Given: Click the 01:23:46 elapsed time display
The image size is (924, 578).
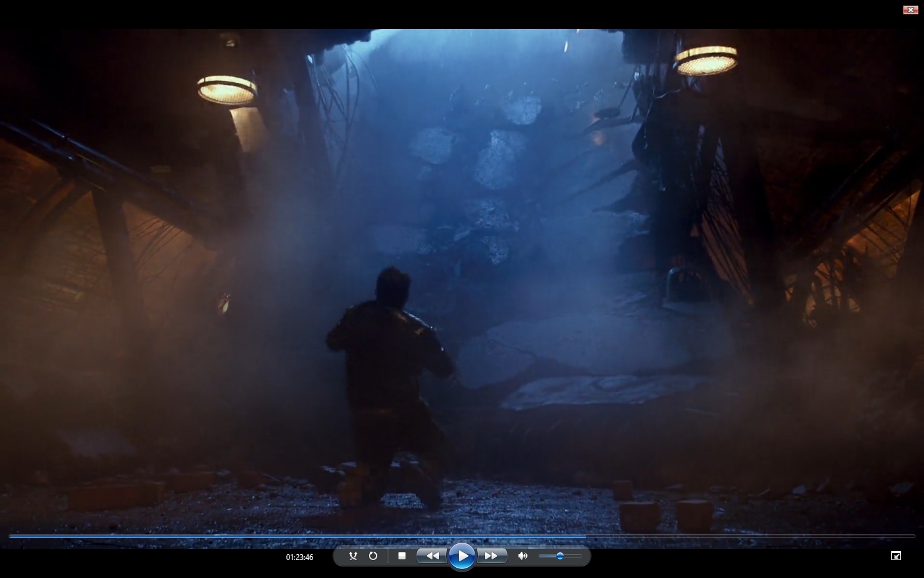Looking at the screenshot, I should point(300,557).
